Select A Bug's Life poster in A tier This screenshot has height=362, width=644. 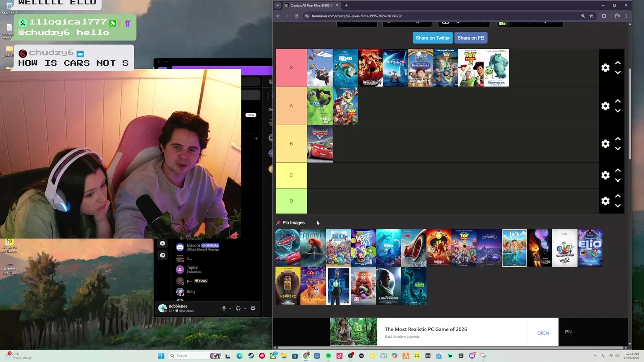point(320,106)
